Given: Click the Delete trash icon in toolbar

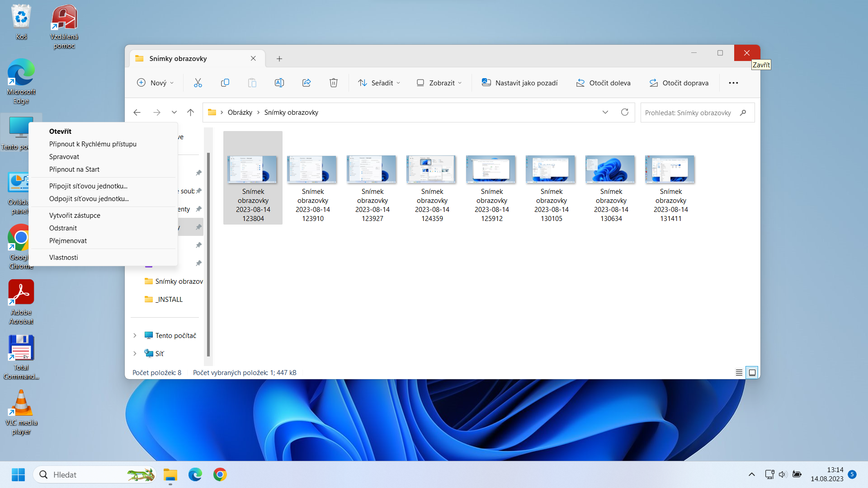Looking at the screenshot, I should coord(333,83).
